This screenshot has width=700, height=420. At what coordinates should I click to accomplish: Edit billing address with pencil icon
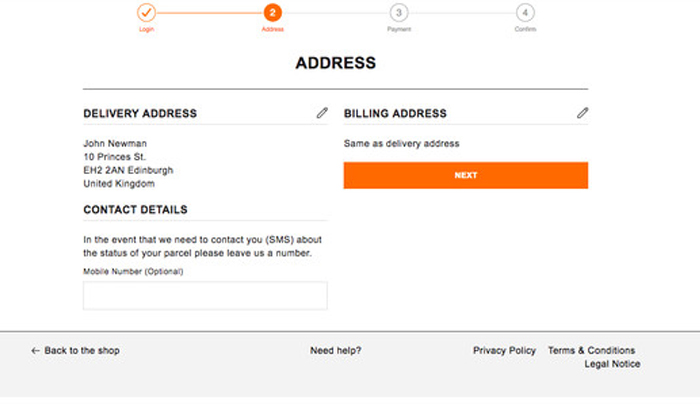coord(582,113)
